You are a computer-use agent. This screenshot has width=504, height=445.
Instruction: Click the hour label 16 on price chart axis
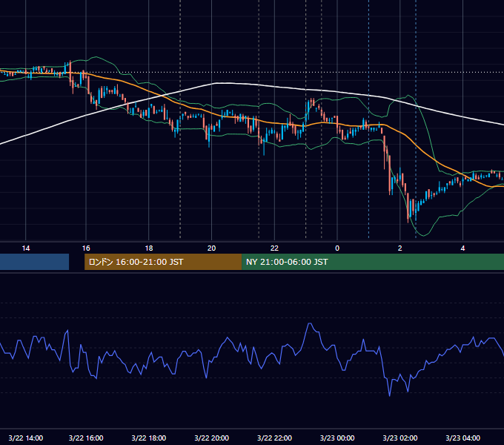[86, 248]
